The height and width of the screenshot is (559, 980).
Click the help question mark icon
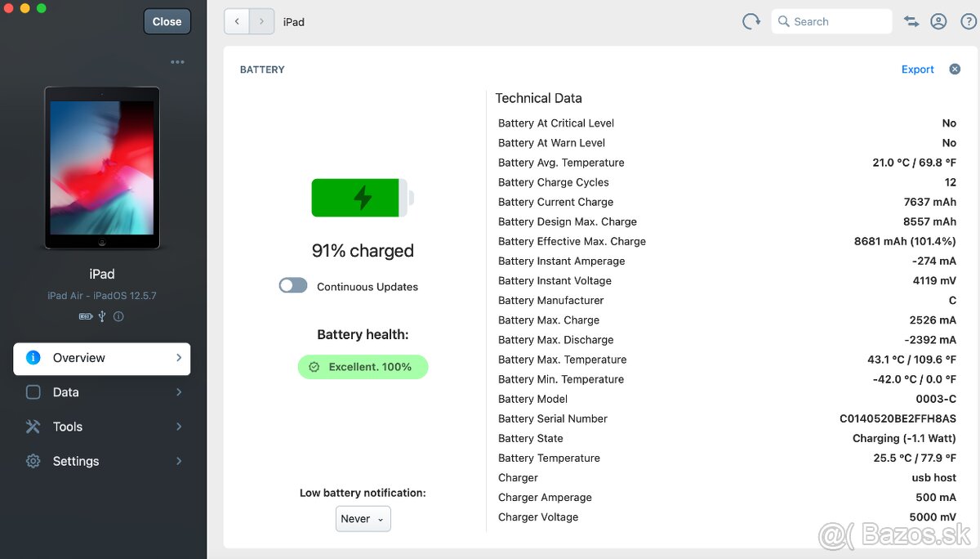click(968, 22)
